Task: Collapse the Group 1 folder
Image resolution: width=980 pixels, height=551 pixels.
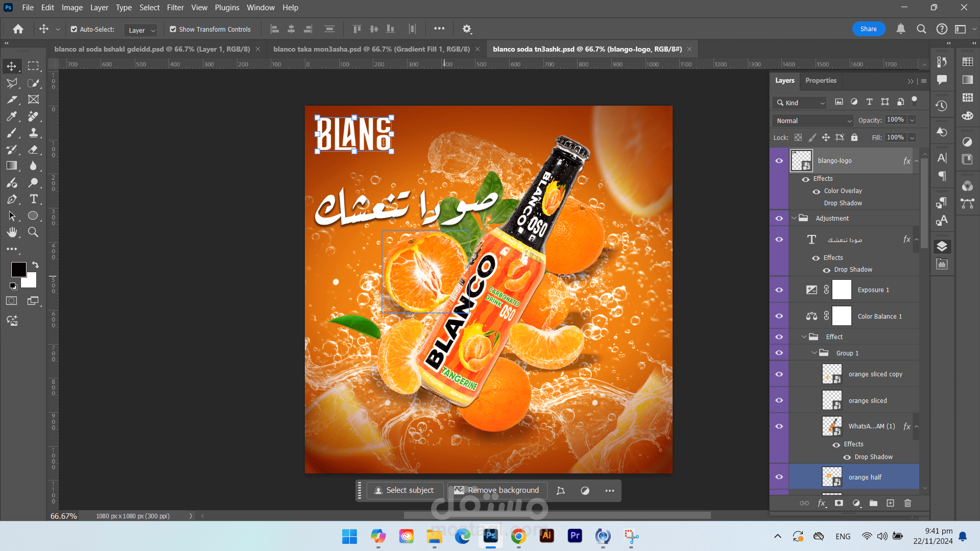Action: 815,353
